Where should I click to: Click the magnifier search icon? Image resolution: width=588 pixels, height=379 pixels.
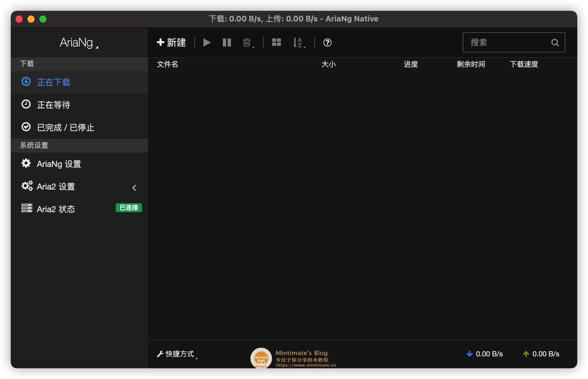pos(555,43)
